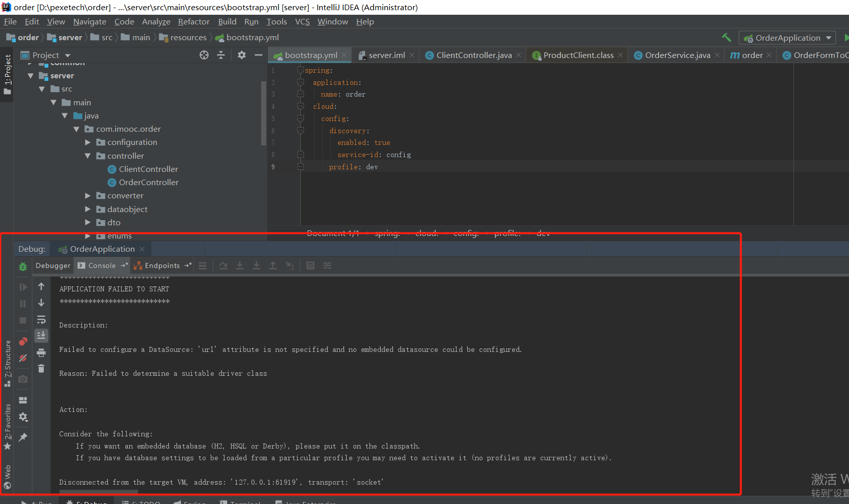This screenshot has width=849, height=504.
Task: Click the camera thread dump icon
Action: 23,379
